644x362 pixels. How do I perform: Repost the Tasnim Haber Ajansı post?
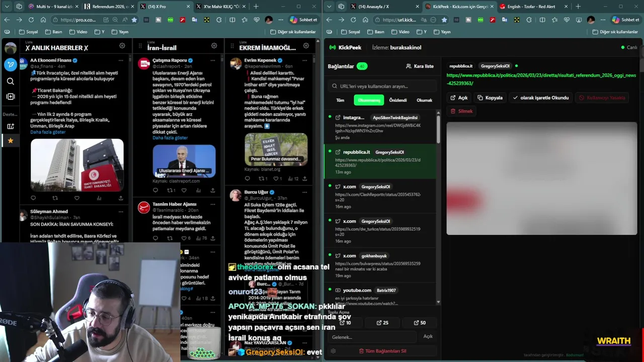point(170,238)
